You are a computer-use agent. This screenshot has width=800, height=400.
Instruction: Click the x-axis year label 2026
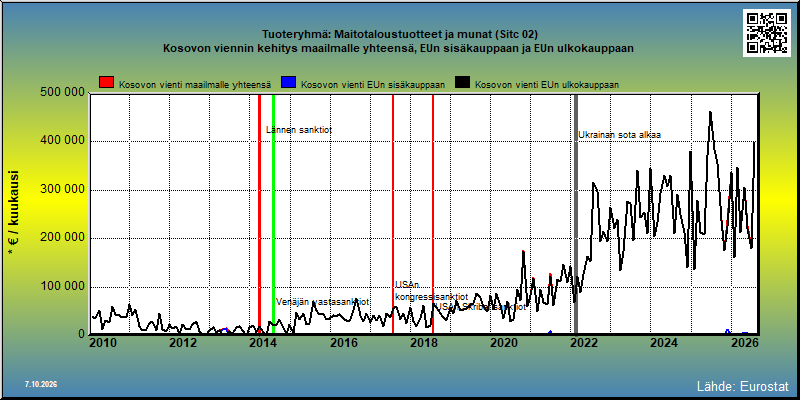coord(744,342)
